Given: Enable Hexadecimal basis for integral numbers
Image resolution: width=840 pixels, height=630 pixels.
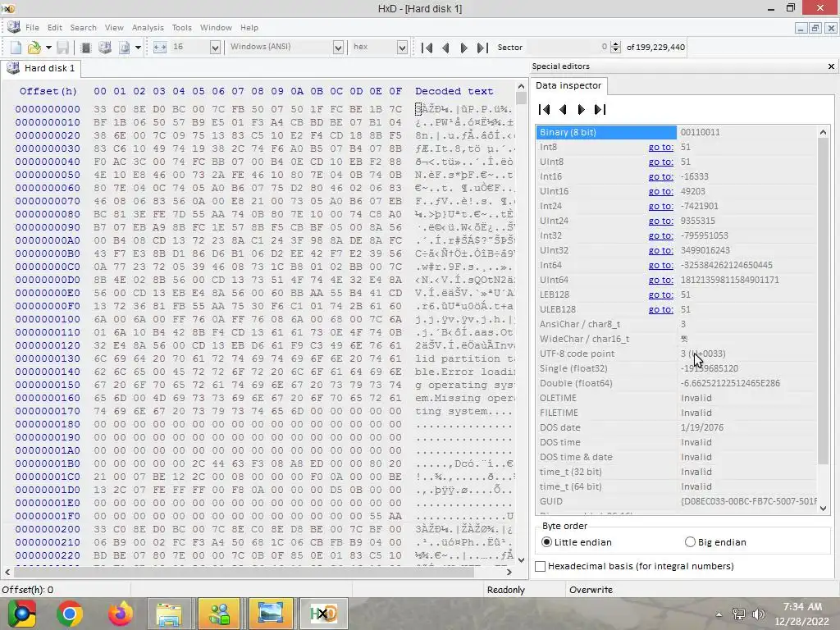Looking at the screenshot, I should pos(636,566).
